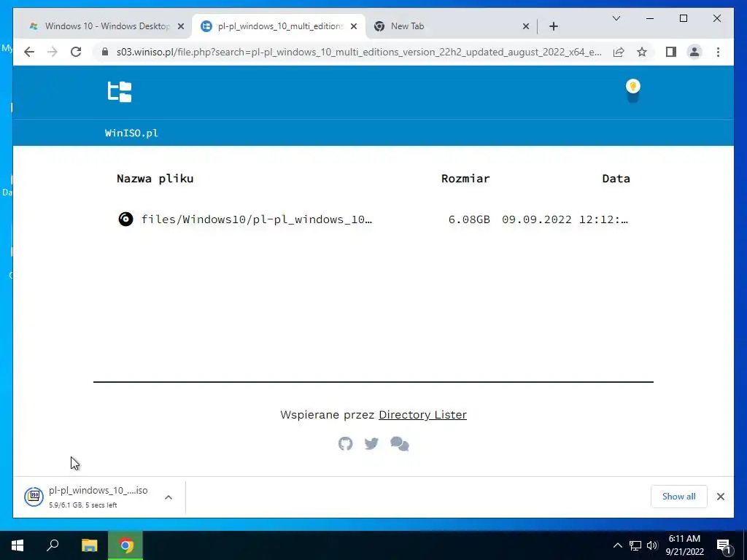Open the side panel icon
This screenshot has height=560, width=747.
(671, 52)
